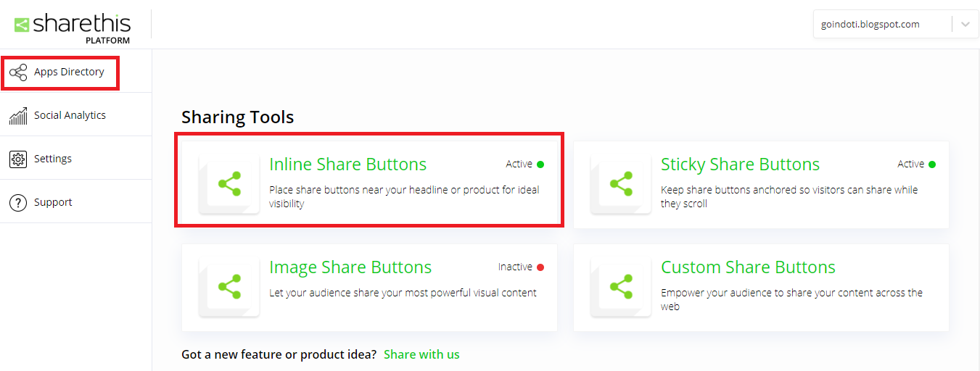
Task: Toggle the Sticky Share Buttons Active status dot
Action: click(931, 164)
